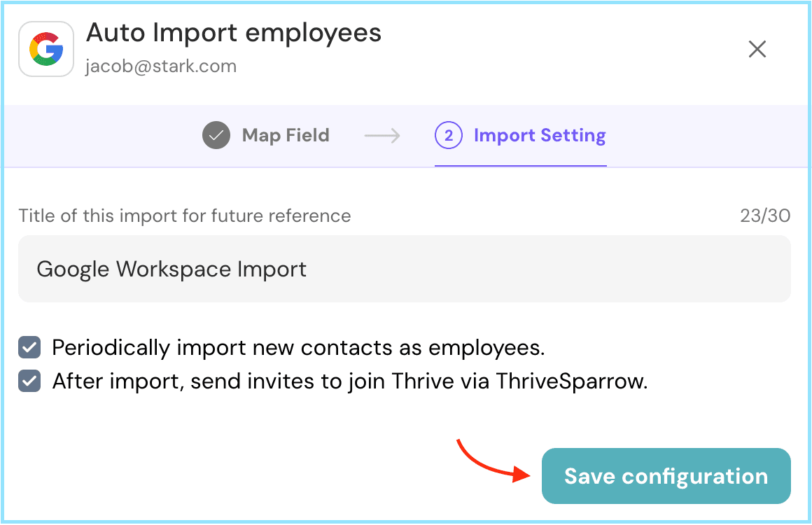Focus the import title input field
Screen dimensions: 812x525
(404, 269)
